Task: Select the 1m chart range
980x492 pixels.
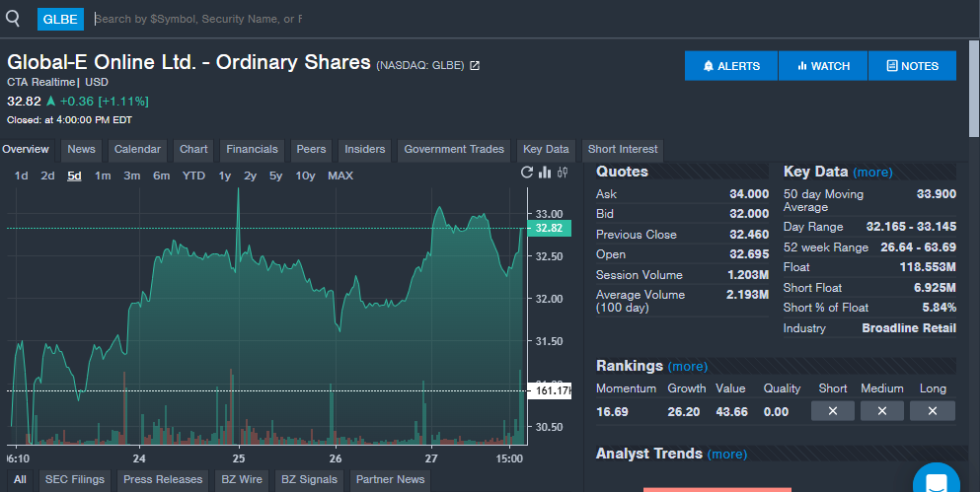Action: pyautogui.click(x=103, y=176)
